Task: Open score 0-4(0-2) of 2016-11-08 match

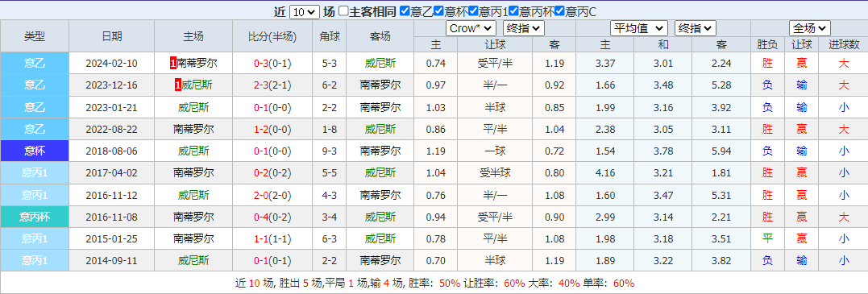Action: pos(272,217)
